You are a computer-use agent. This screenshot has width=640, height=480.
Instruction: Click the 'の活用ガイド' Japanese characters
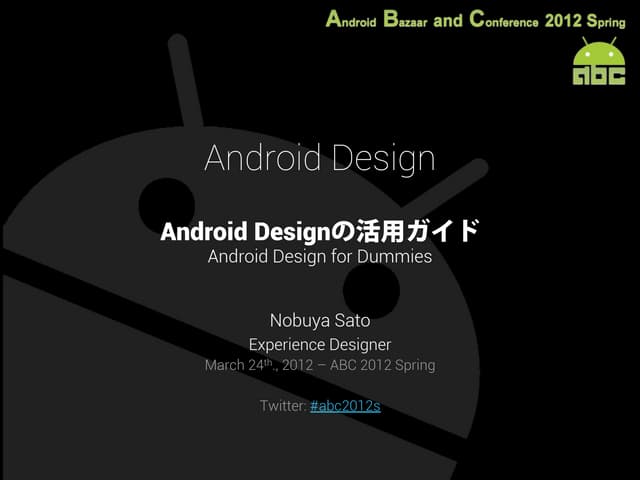[404, 232]
